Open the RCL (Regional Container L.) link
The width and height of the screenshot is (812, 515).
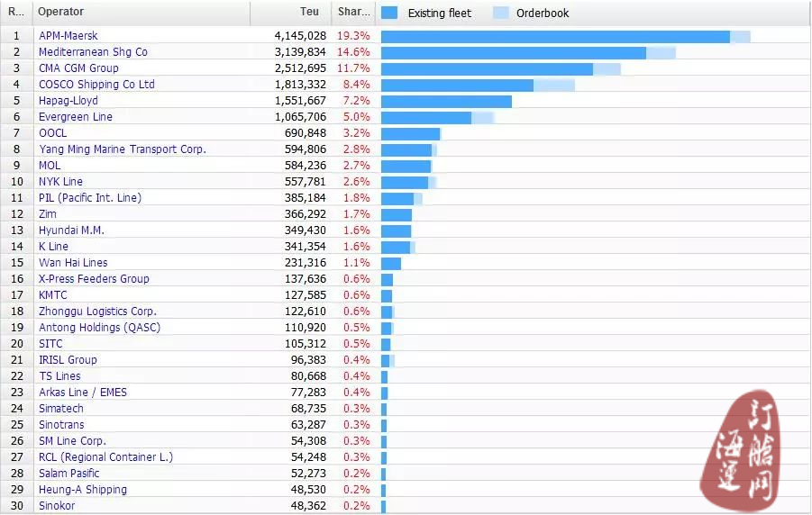(x=106, y=457)
